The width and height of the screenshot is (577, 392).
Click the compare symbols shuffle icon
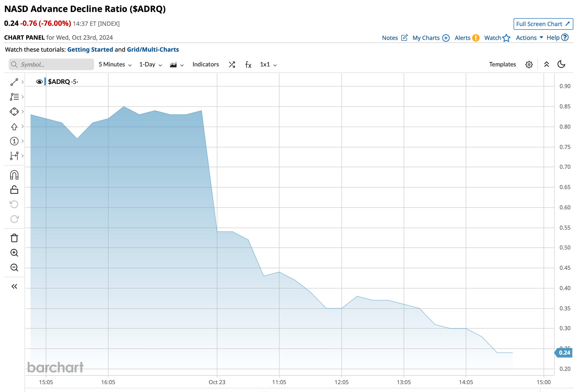click(x=232, y=64)
